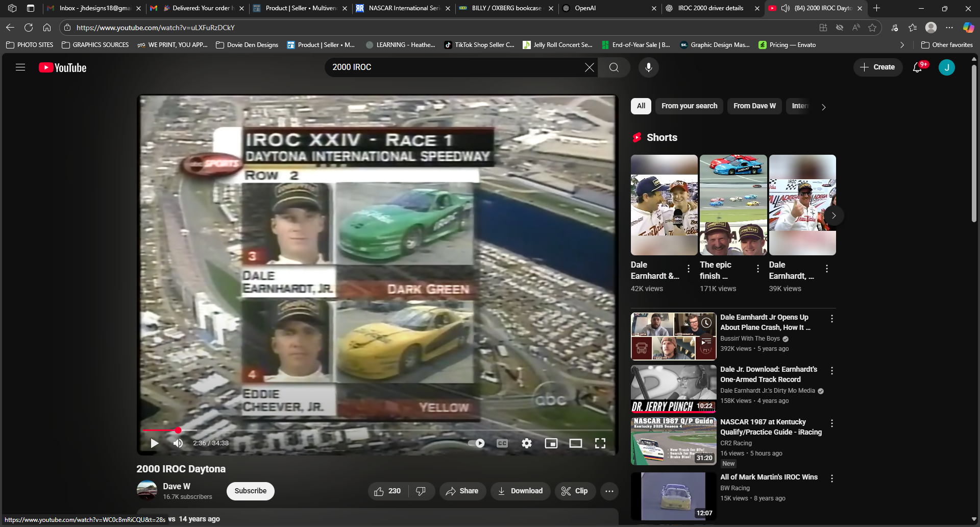Open browser Settings and more ellipsis
980x527 pixels.
[x=949, y=28]
